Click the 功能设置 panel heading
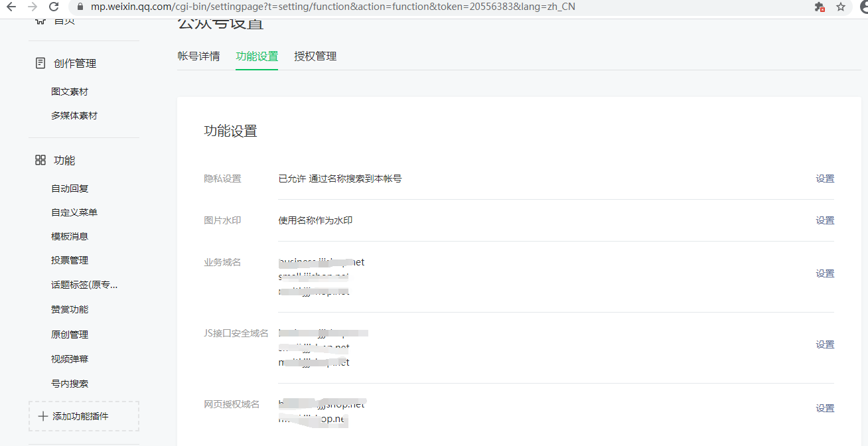This screenshot has height=446, width=868. [x=230, y=131]
